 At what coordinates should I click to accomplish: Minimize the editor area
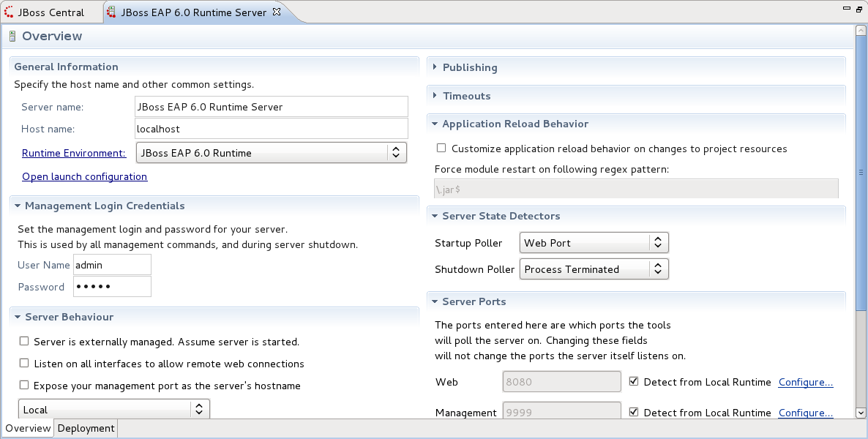[847, 8]
